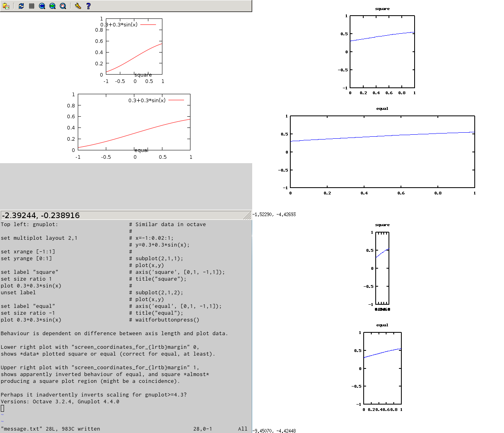The height and width of the screenshot is (433, 504).
Task: Click the line "Top left: gnuplot:"
Action: pyautogui.click(x=29, y=225)
